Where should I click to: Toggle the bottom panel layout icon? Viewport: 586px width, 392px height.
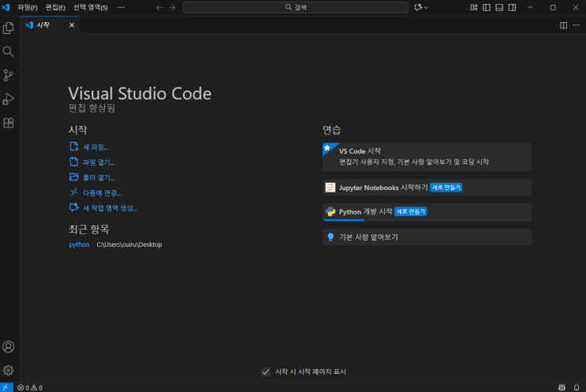500,7
